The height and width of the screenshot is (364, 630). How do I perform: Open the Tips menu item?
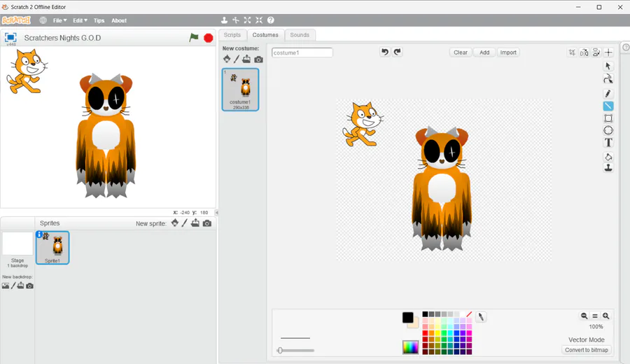(99, 20)
